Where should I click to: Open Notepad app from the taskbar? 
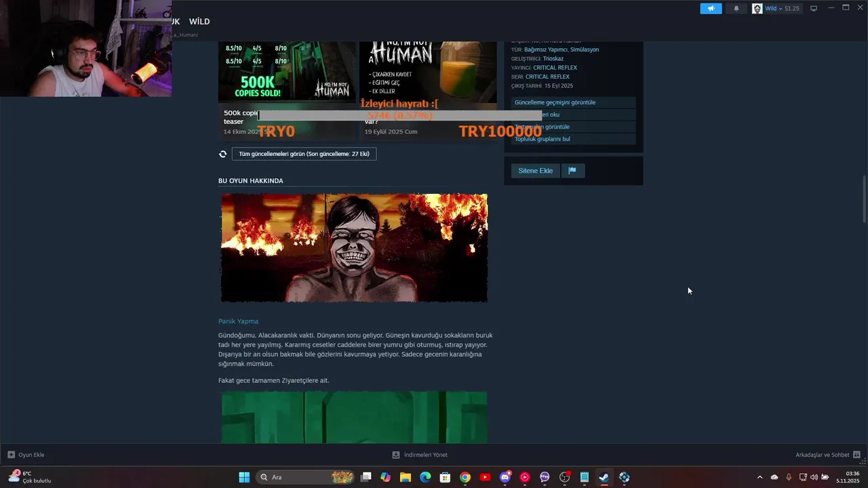(585, 477)
